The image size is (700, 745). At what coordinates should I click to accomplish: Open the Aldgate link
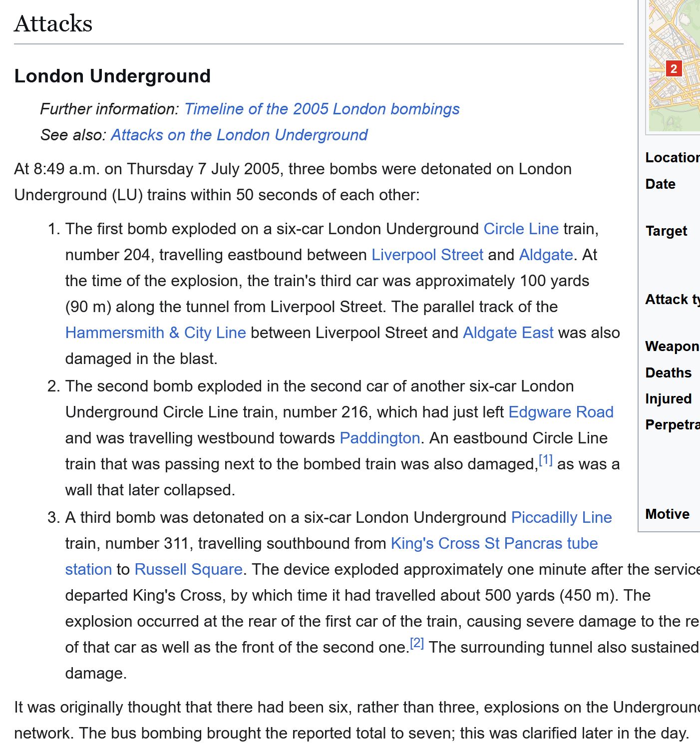tap(546, 255)
